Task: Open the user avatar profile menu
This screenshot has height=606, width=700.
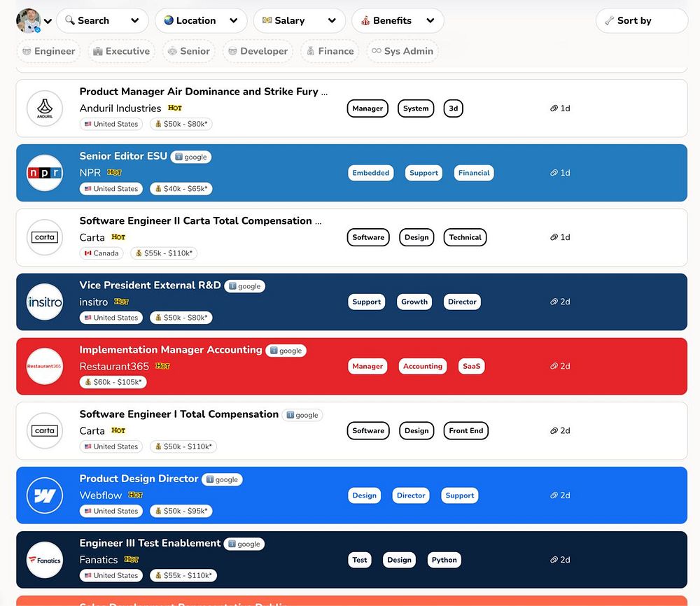Action: click(x=29, y=20)
